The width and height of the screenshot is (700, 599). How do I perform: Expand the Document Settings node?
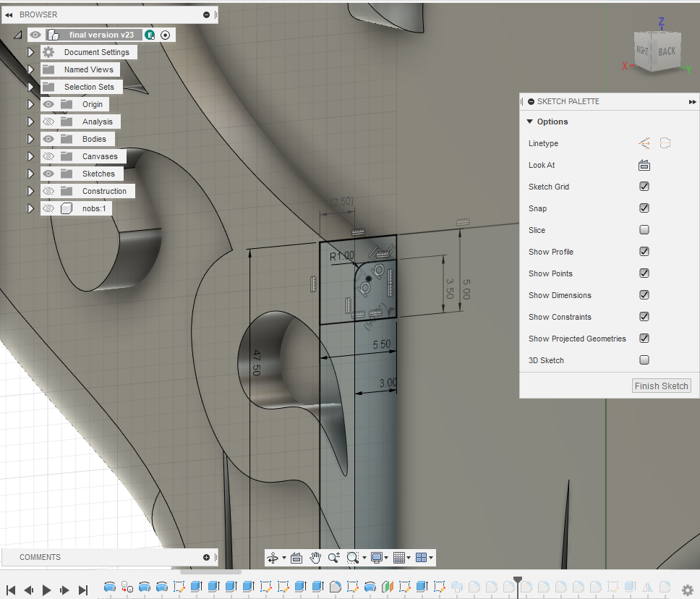[x=30, y=52]
